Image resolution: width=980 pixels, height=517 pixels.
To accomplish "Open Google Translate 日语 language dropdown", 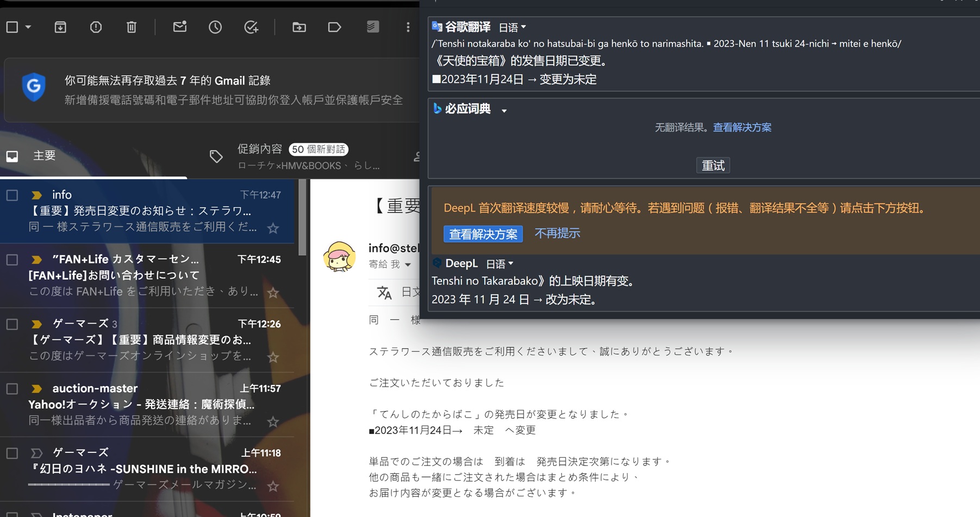I will 512,27.
